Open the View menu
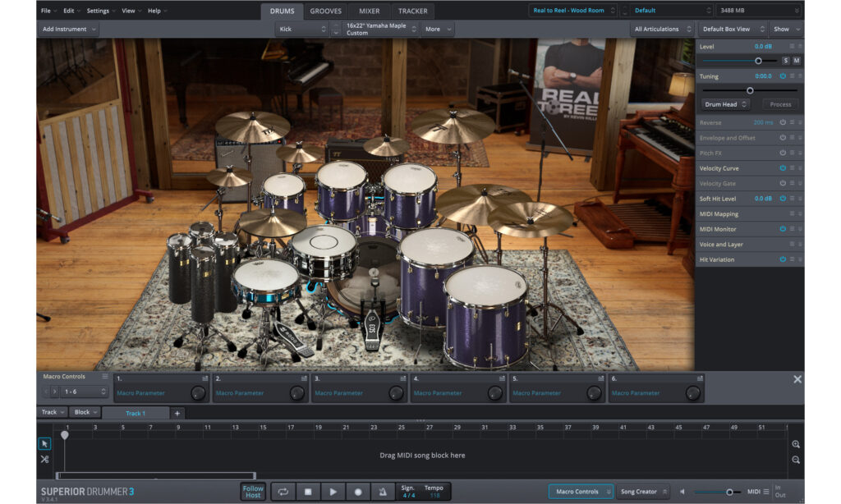The height and width of the screenshot is (504, 841). (x=131, y=11)
